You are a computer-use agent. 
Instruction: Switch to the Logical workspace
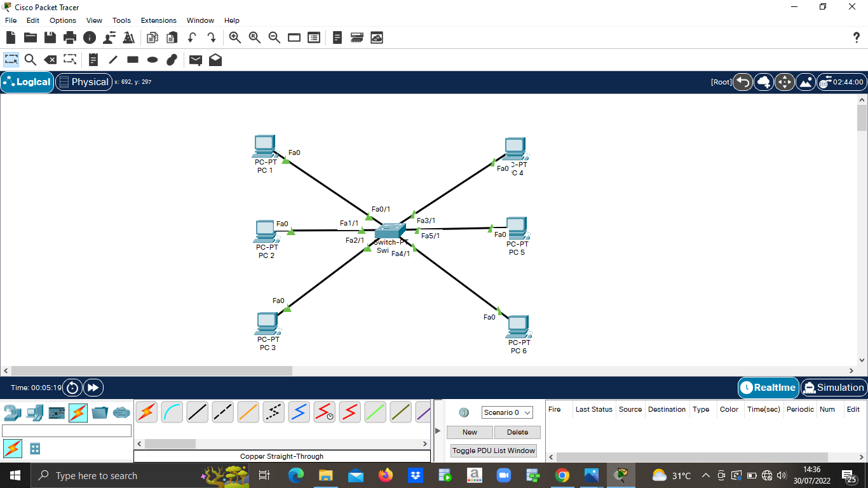tap(27, 82)
